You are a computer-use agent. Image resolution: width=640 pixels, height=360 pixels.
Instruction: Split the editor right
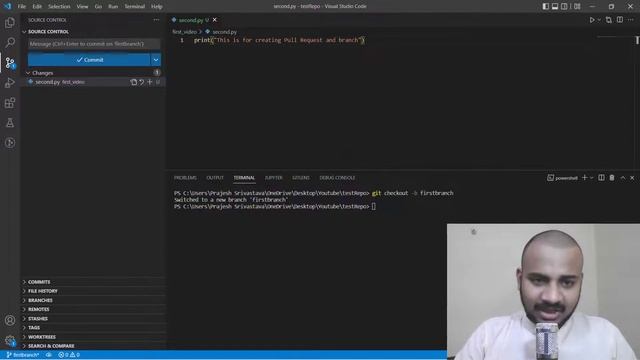coord(620,20)
